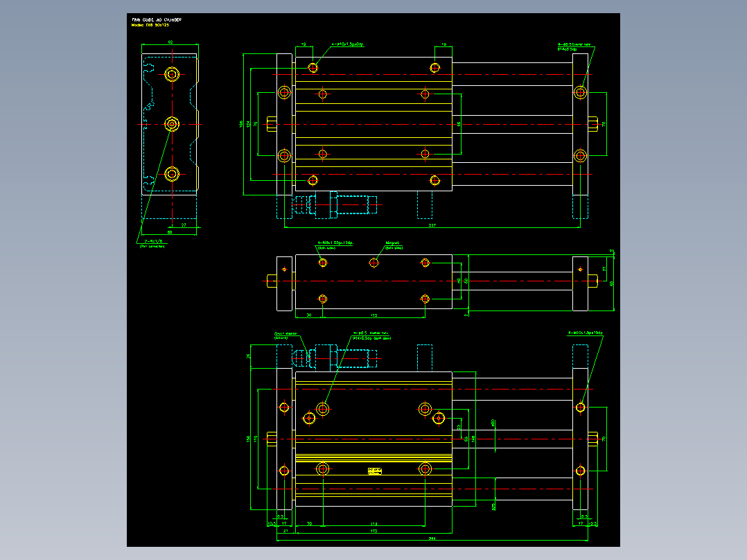Click the yellow nameplate on bottom view body

[x=375, y=471]
